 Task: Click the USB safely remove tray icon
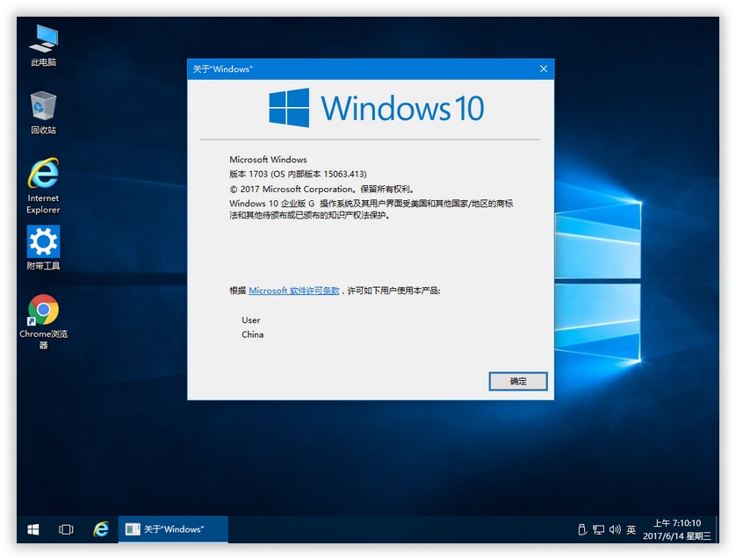pos(582,529)
